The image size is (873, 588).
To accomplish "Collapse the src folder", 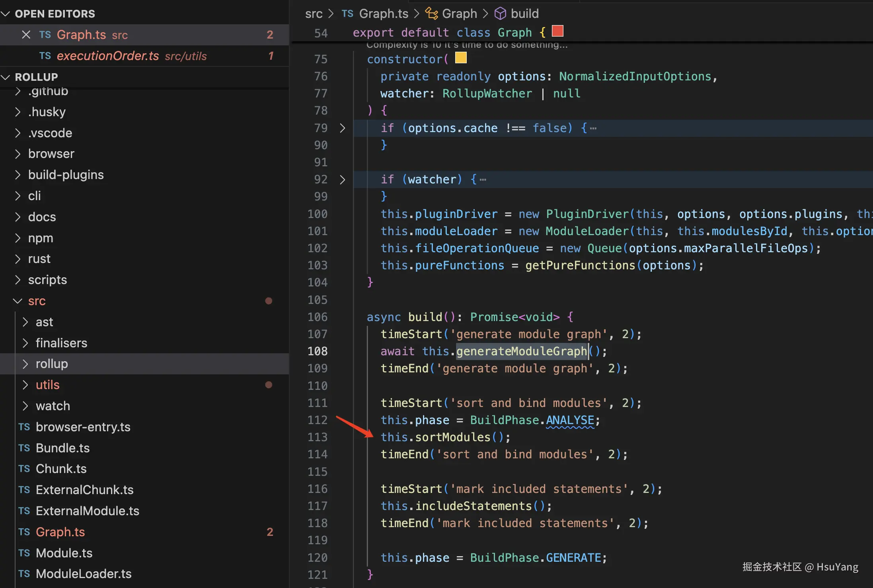I will tap(18, 301).
